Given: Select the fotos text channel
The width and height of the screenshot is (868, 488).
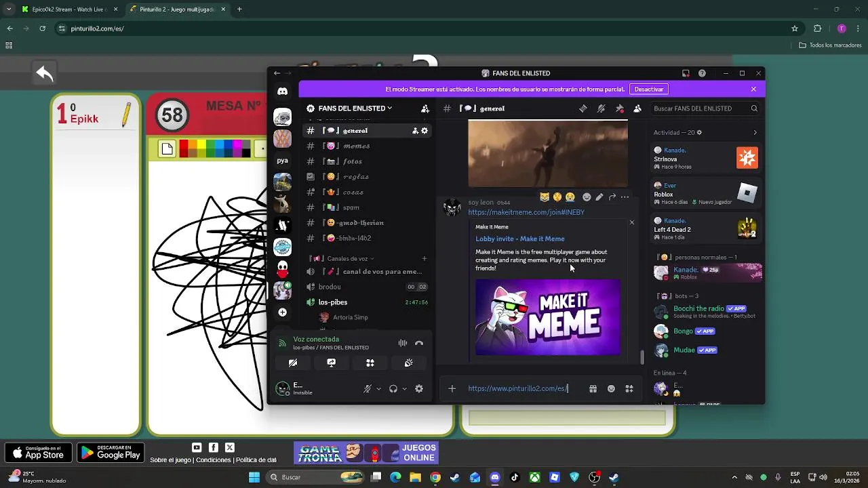Looking at the screenshot, I should (367, 161).
